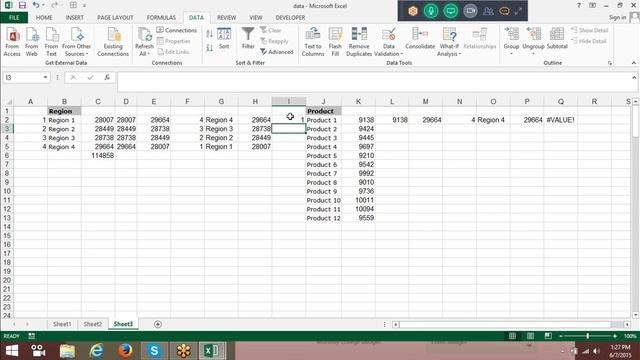Click Hide Detail button
The height and width of the screenshot is (360, 640).
589,41
